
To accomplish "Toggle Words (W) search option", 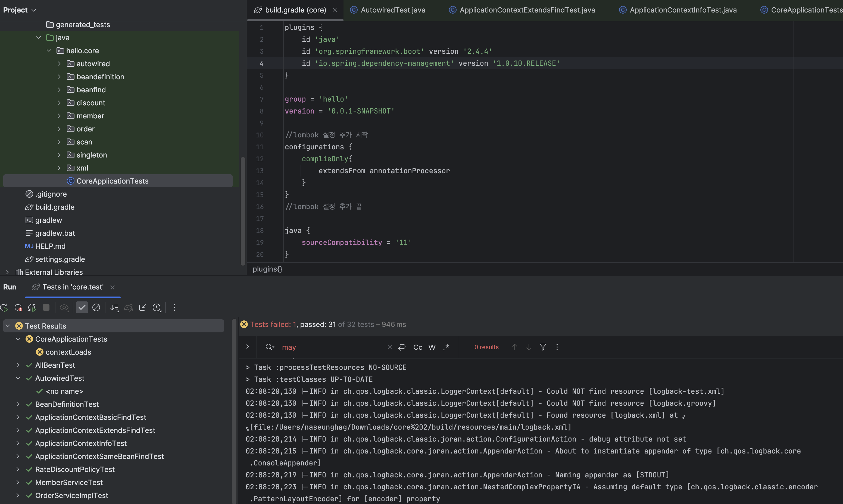I will point(432,347).
